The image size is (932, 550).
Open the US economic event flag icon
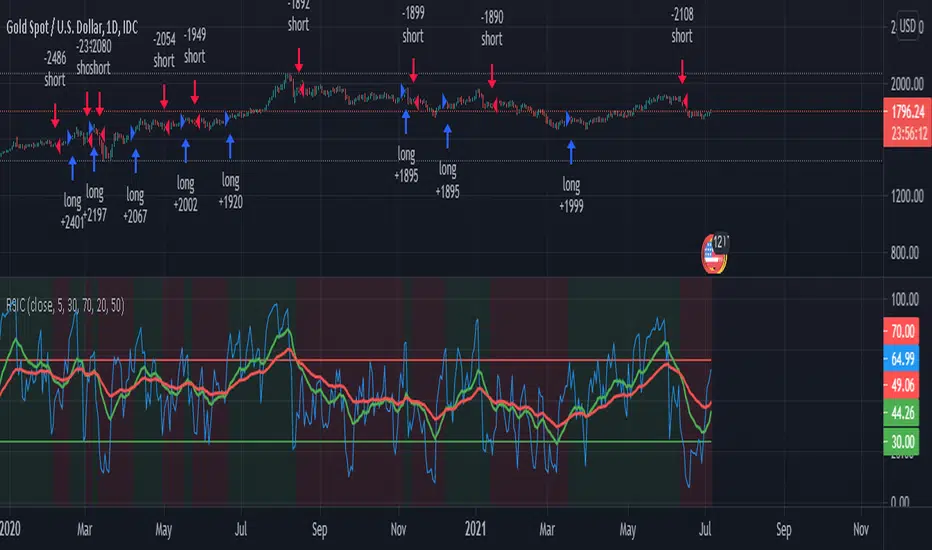pos(713,254)
